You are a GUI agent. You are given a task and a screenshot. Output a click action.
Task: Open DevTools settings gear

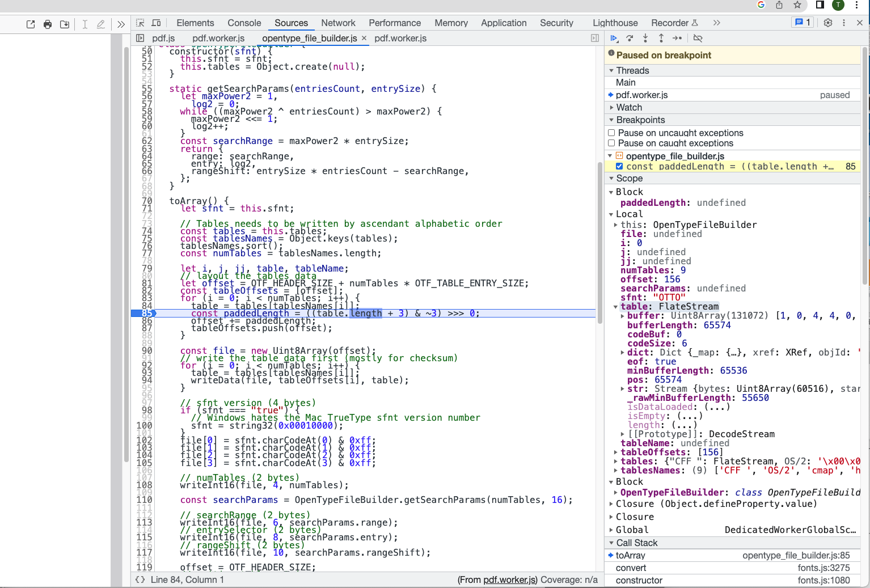(828, 23)
